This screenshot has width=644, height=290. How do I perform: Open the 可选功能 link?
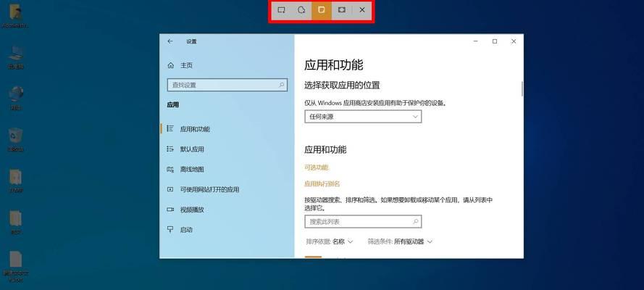317,167
